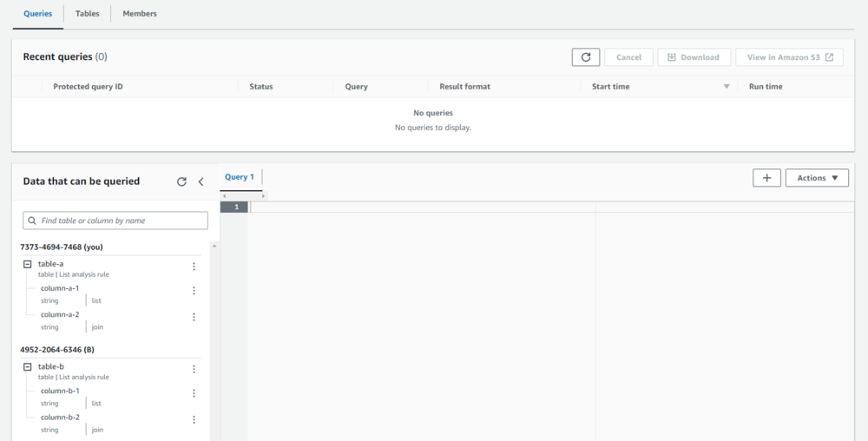Collapse the table-a tree node
Image resolution: width=868 pixels, height=441 pixels.
[x=28, y=264]
